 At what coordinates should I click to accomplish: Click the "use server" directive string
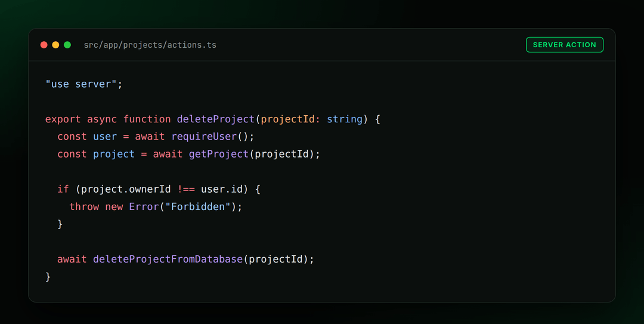81,84
